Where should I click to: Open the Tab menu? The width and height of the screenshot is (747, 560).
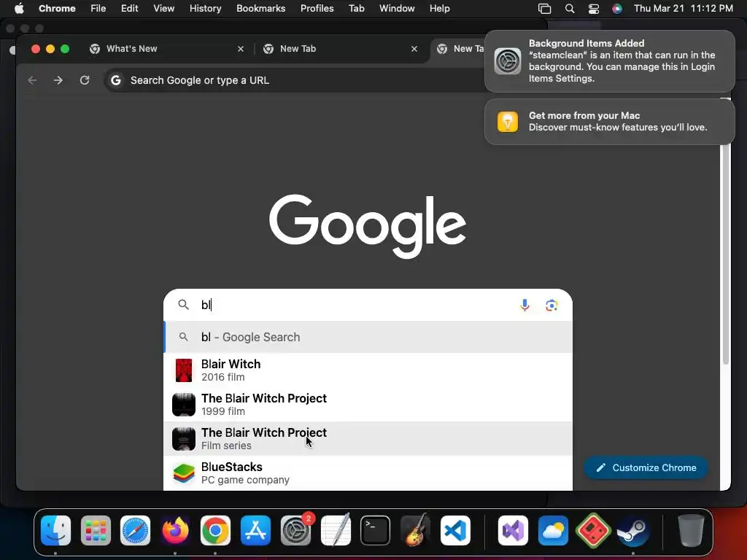pos(356,9)
